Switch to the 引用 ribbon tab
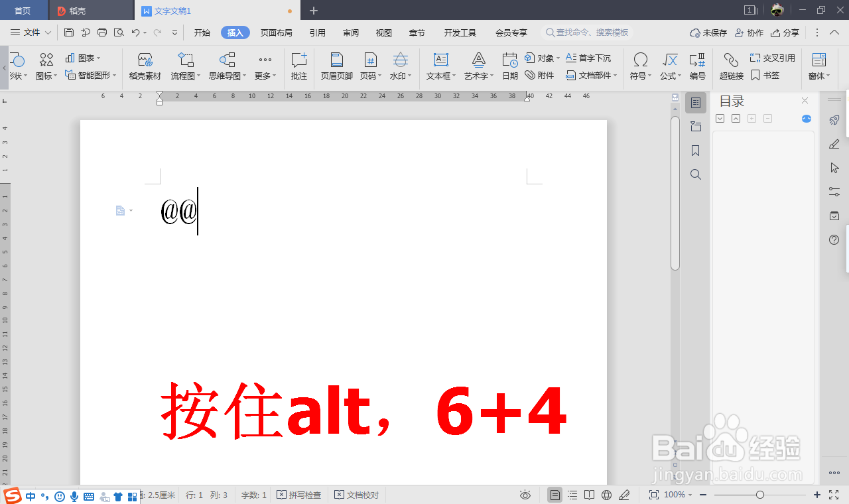This screenshot has height=504, width=849. pyautogui.click(x=317, y=32)
